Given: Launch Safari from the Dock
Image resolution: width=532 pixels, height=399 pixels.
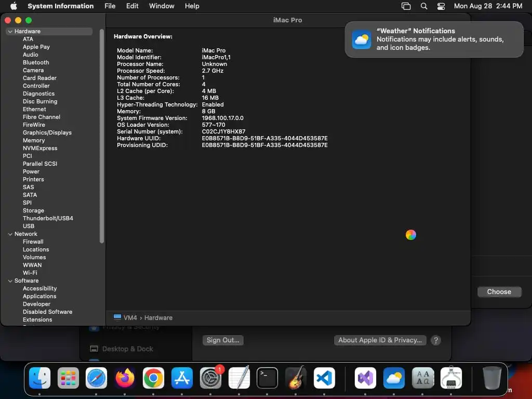Looking at the screenshot, I should coord(96,378).
